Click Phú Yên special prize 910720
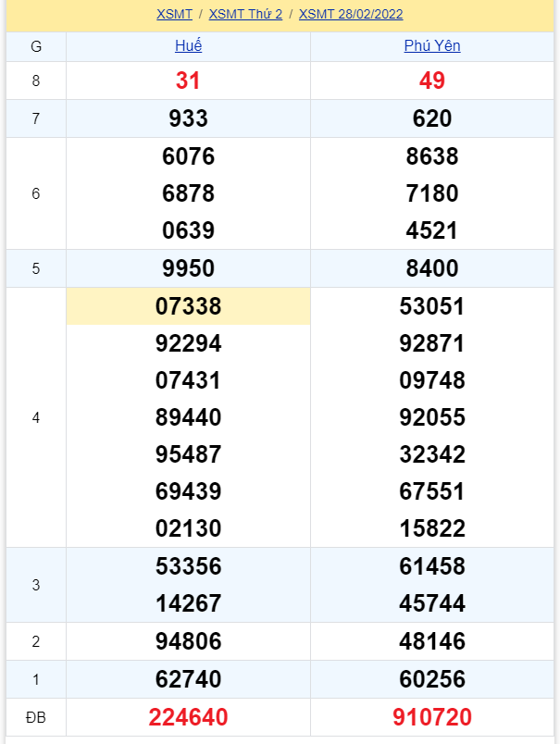Viewport: 560px width, 744px height. [432, 717]
